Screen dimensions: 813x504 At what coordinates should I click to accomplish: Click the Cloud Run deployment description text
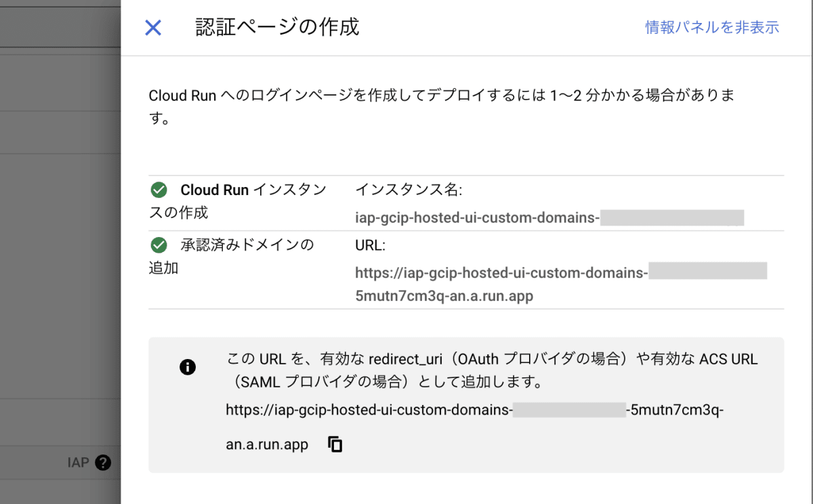point(442,96)
